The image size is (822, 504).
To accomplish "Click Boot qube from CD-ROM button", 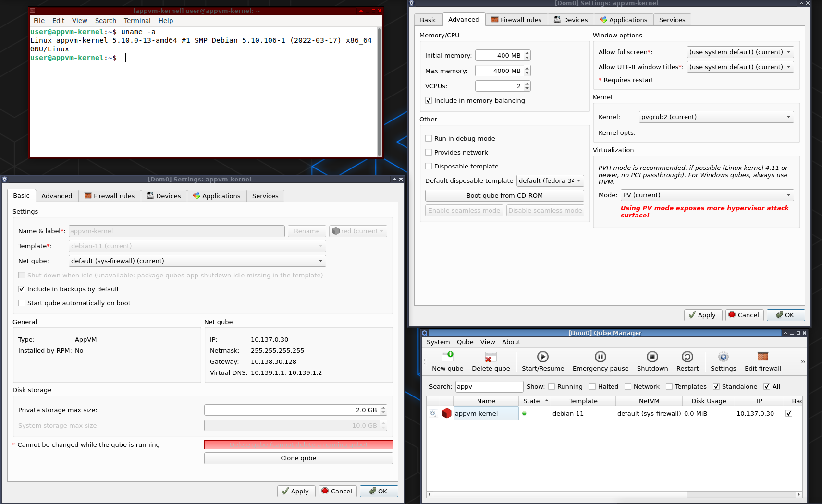I will pyautogui.click(x=504, y=196).
